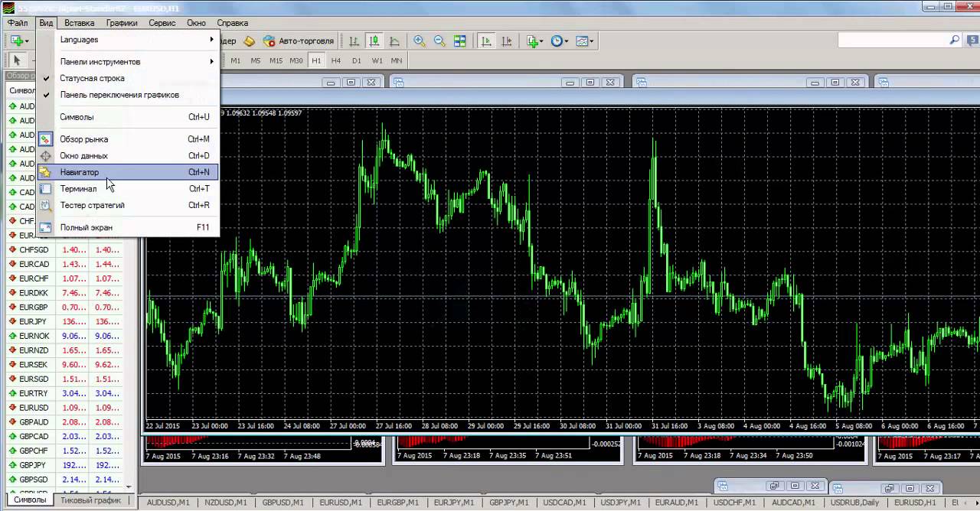Set timeframe to M15
Viewport: 980px width, 511px height.
[x=276, y=60]
